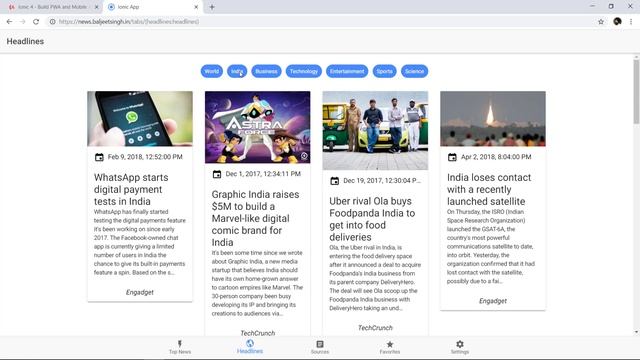
Task: Open the browser profile avatar
Action: (x=617, y=22)
